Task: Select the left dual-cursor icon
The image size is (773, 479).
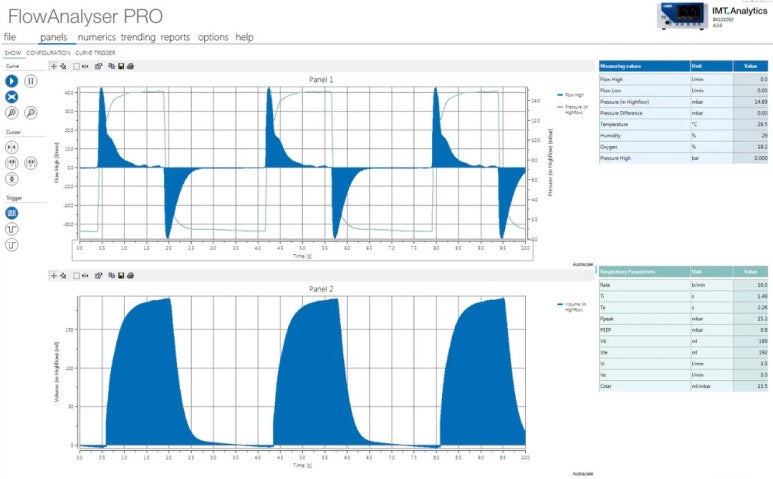Action: (x=12, y=163)
